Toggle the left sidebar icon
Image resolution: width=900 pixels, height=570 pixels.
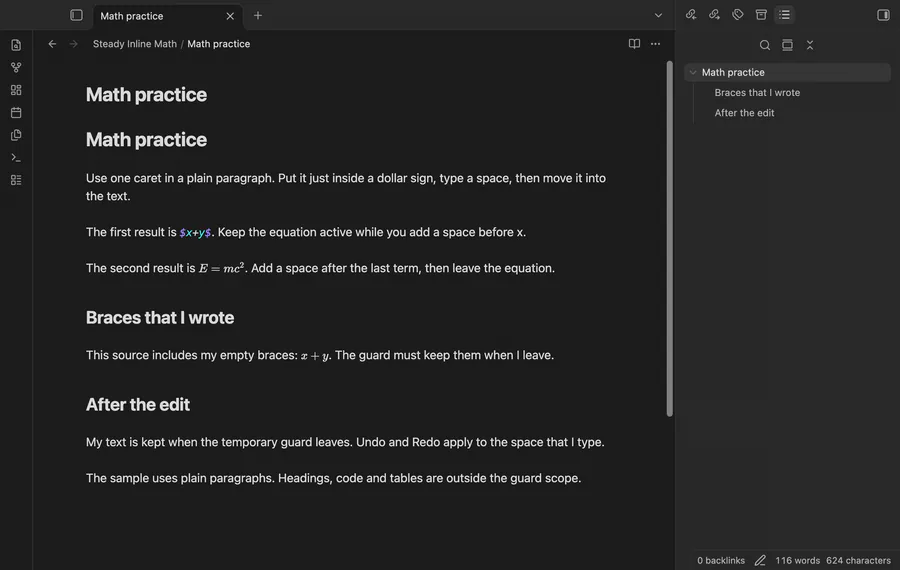point(76,15)
